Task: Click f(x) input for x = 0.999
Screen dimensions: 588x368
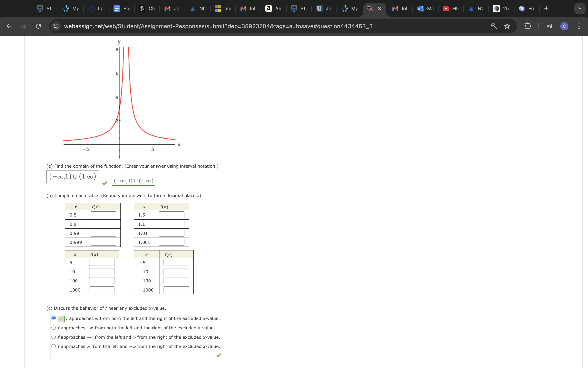Action: [103, 242]
